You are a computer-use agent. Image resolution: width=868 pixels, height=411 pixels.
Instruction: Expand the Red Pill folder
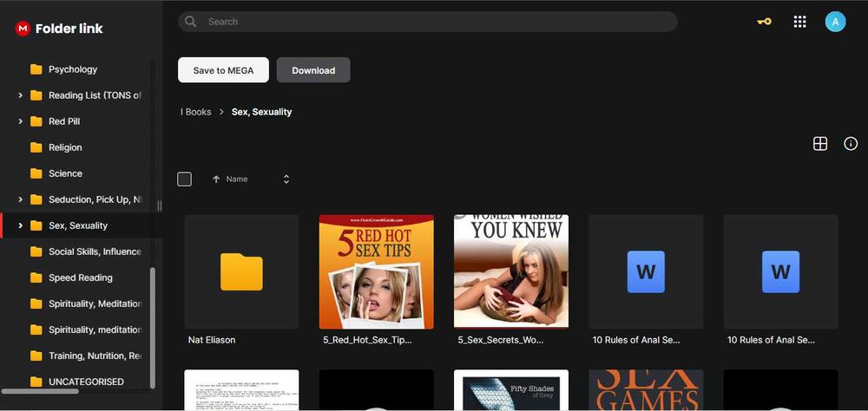tap(20, 121)
